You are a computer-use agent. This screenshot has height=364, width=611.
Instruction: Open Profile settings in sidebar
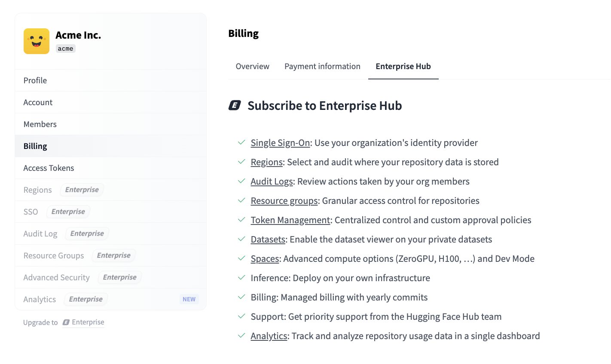click(35, 81)
